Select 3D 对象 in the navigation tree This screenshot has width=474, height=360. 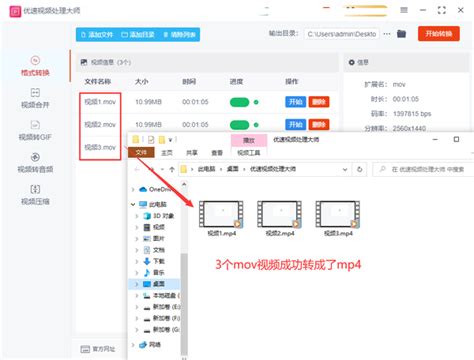tap(159, 216)
